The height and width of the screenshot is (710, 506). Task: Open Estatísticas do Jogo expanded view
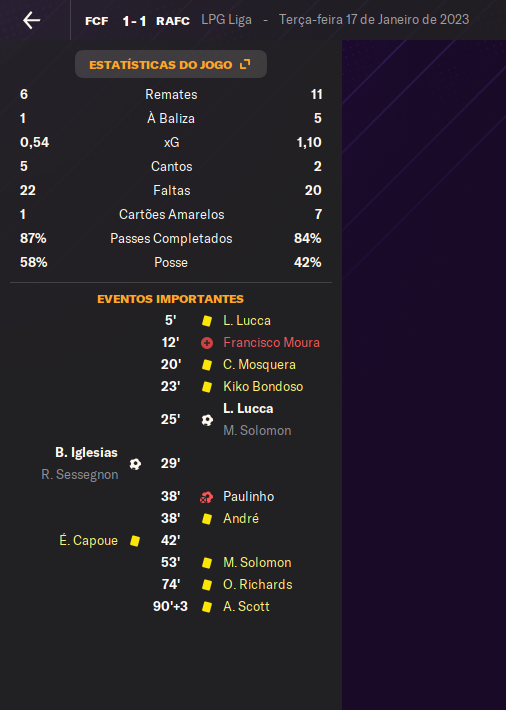[171, 64]
